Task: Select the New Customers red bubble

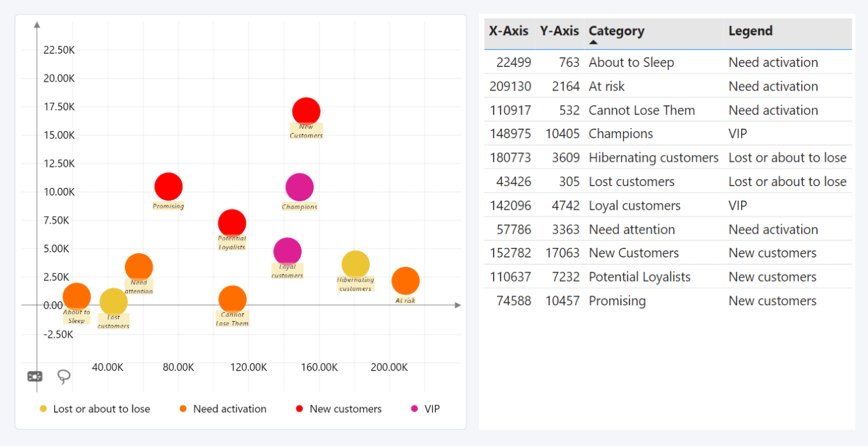Action: click(306, 111)
